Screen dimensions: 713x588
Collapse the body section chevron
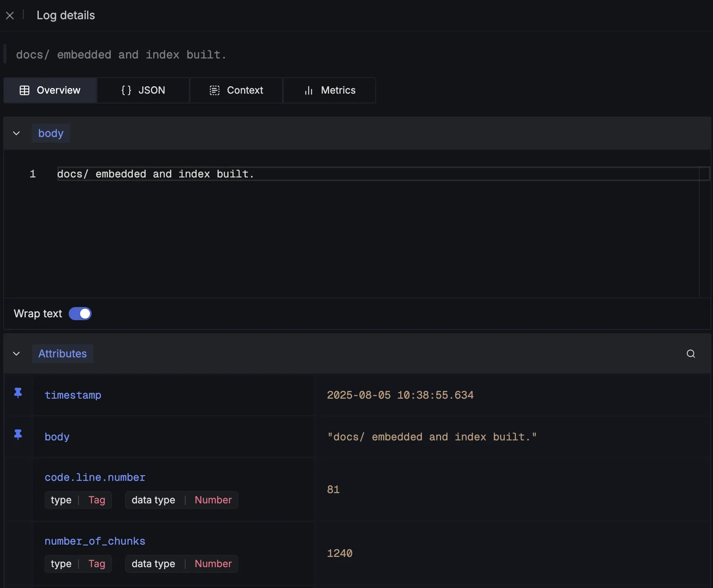click(16, 133)
